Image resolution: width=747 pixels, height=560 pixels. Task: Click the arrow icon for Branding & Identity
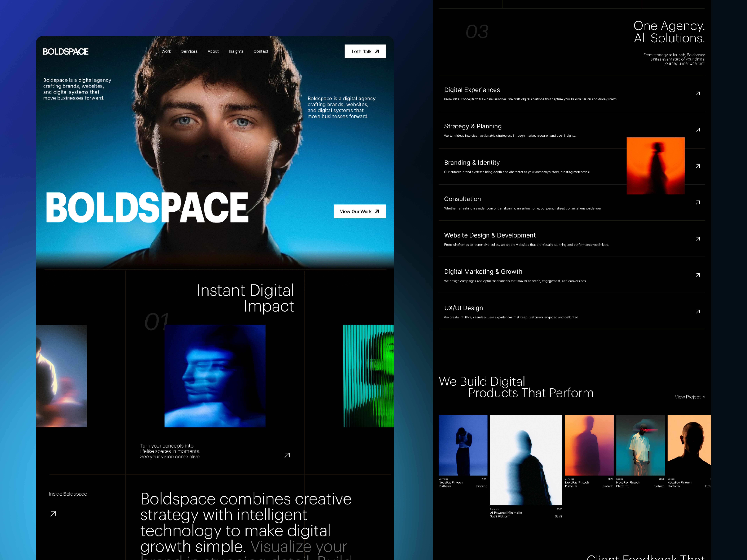coord(698,166)
